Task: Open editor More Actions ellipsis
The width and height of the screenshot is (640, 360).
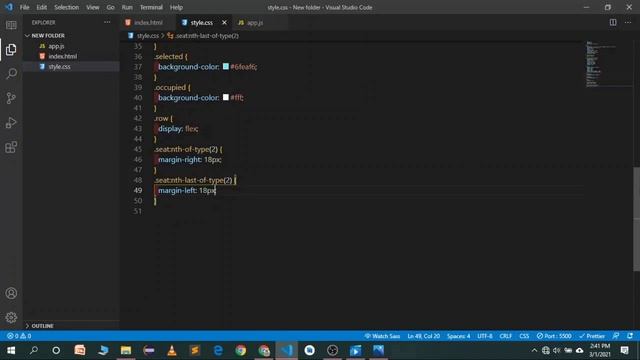Action: pos(627,22)
